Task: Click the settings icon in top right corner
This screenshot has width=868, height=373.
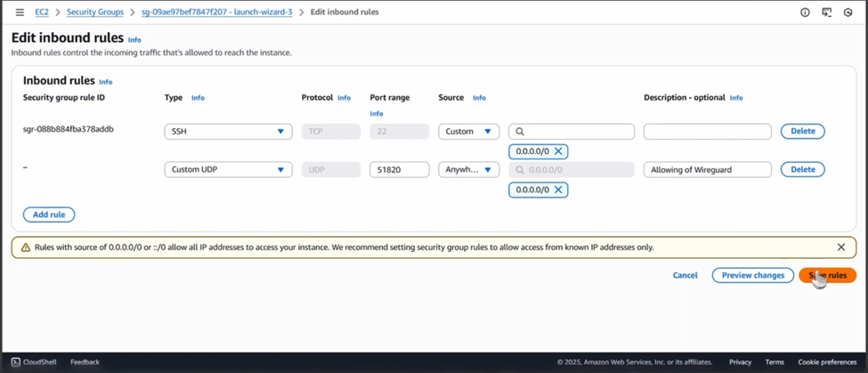Action: click(x=848, y=12)
